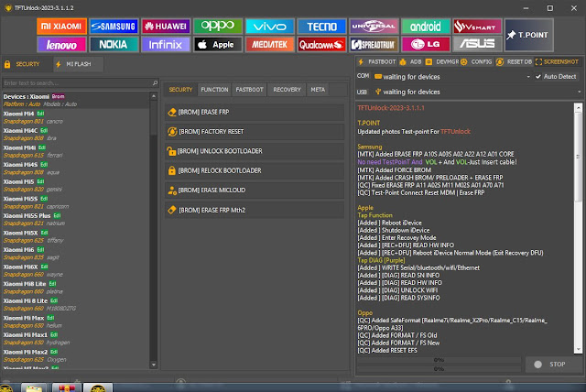Select Xiaomi Mi5 gemini device

pyautogui.click(x=76, y=185)
